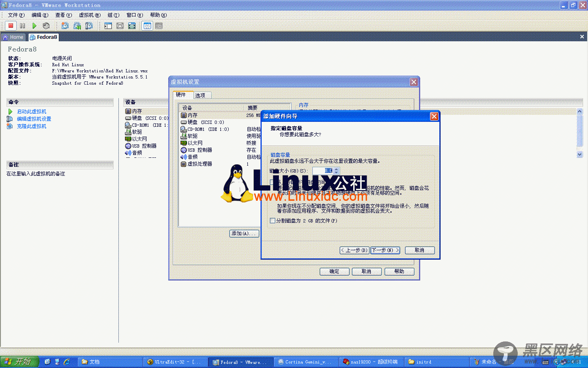Click 添加(A)... button in settings dialog
Viewport: 588px width, 368px height.
point(244,233)
